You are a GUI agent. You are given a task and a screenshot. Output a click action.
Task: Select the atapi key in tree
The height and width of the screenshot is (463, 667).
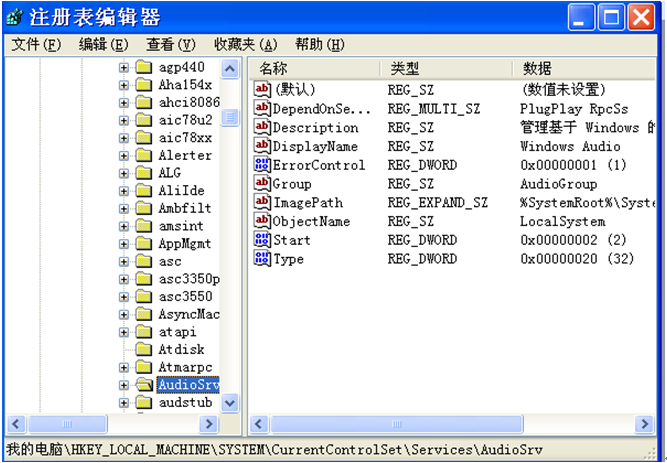tap(177, 331)
